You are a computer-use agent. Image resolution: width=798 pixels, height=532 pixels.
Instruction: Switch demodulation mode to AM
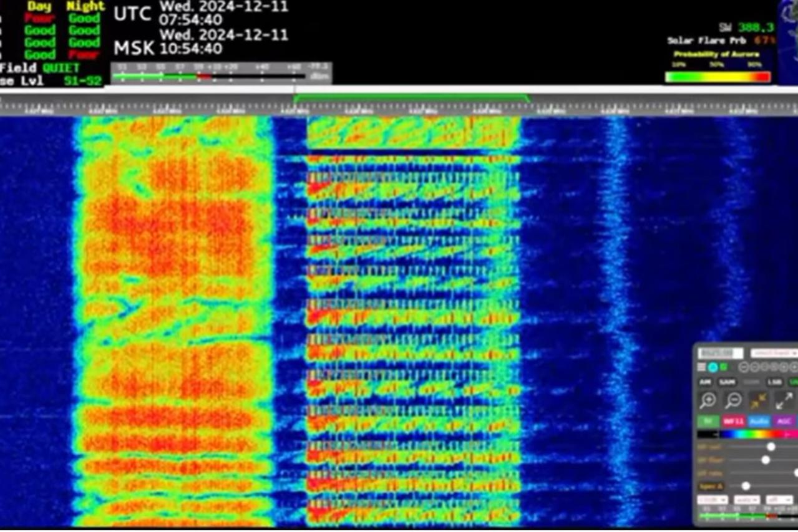pos(705,382)
